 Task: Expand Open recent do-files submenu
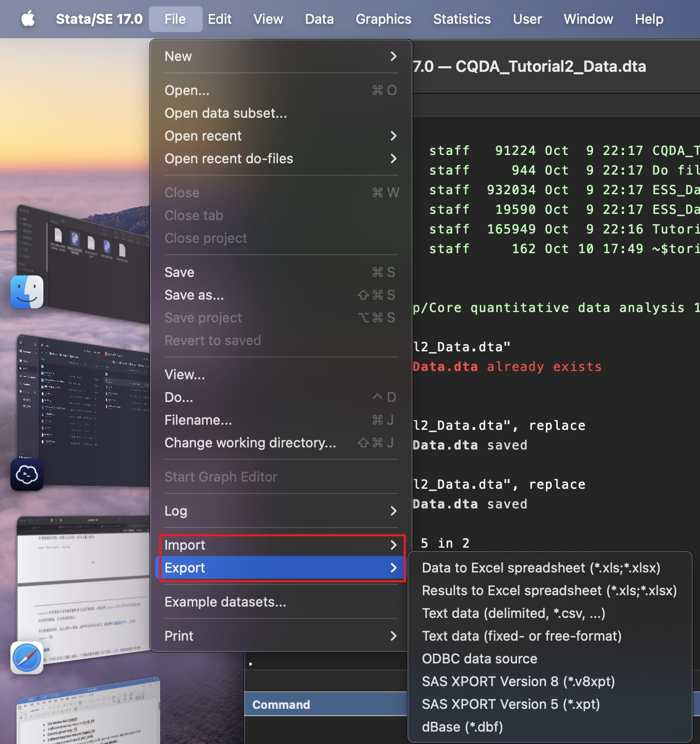pos(281,159)
